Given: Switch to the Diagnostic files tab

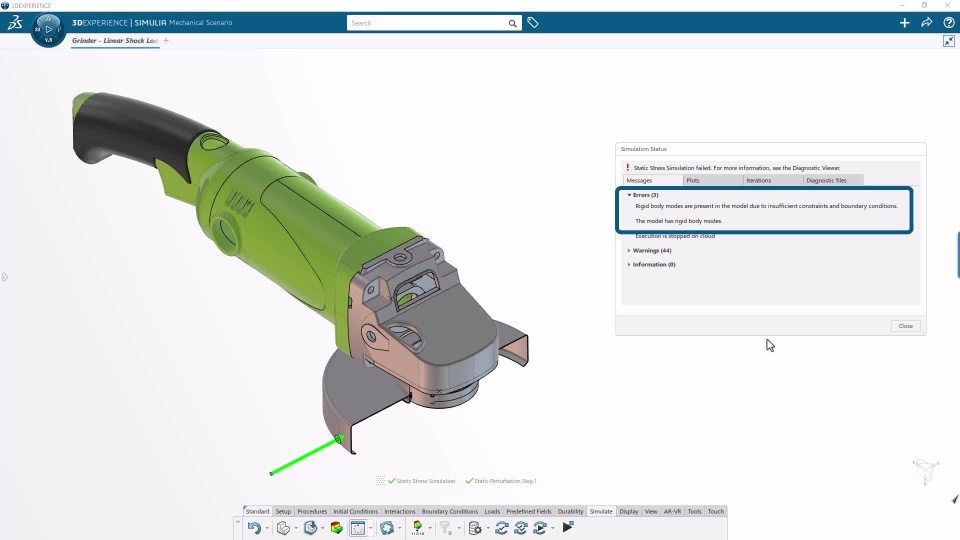Looking at the screenshot, I should 833,180.
